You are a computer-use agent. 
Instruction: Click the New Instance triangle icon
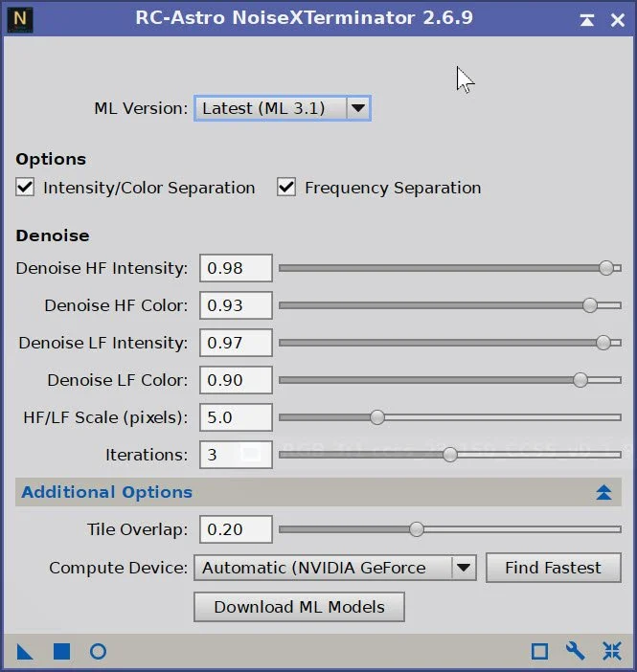(25, 652)
